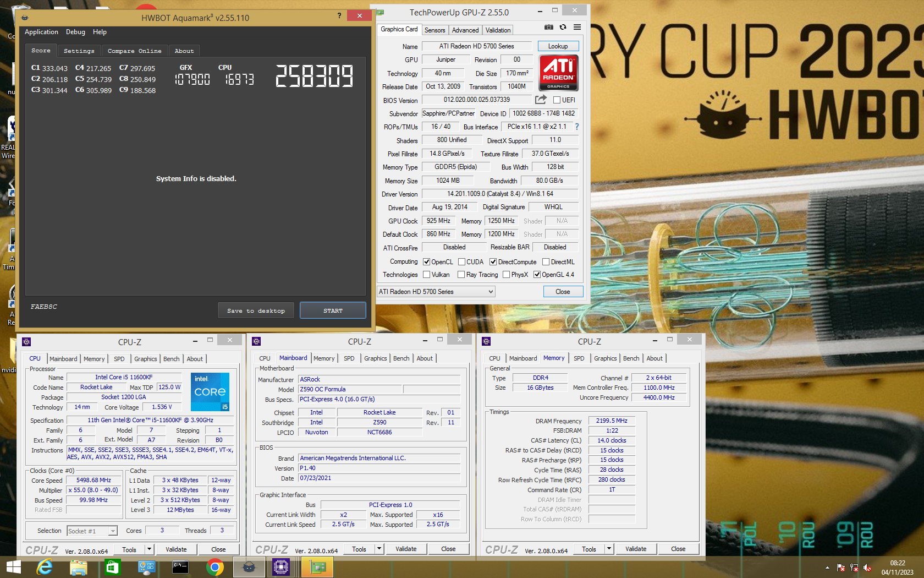Click the HWBOT Aquamark title bar icon
Viewport: 924px width, 578px height.
pyautogui.click(x=25, y=18)
